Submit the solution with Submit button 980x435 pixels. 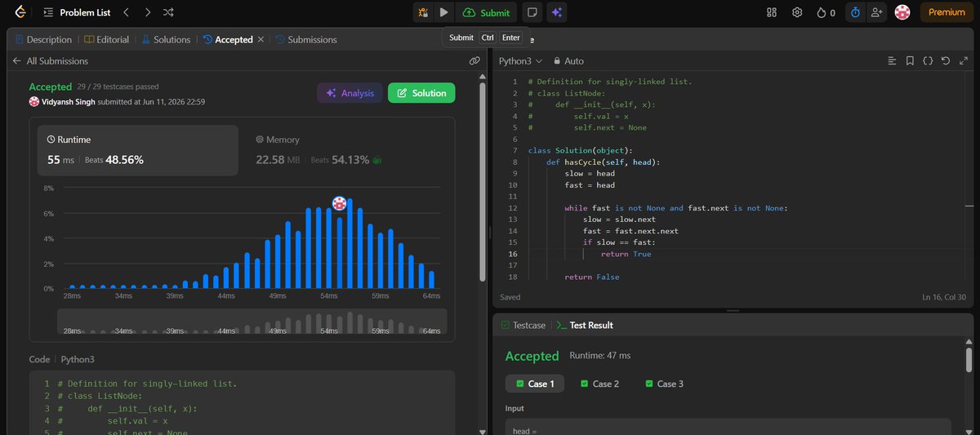coord(486,12)
